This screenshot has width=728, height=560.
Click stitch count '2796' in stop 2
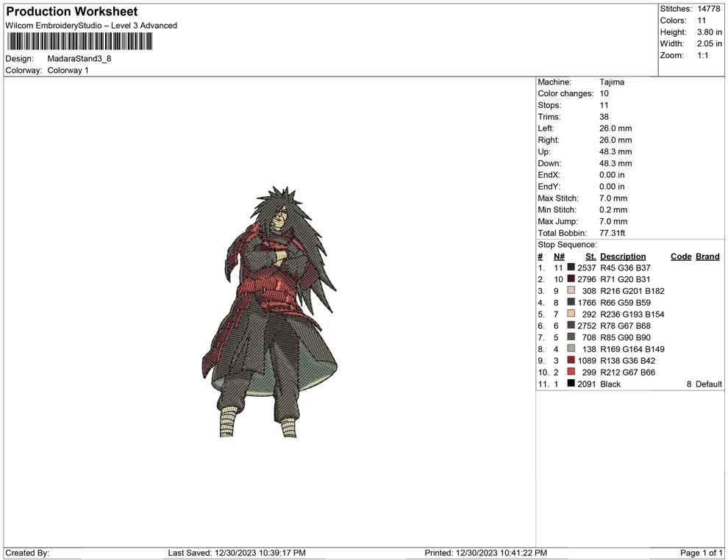tap(587, 279)
